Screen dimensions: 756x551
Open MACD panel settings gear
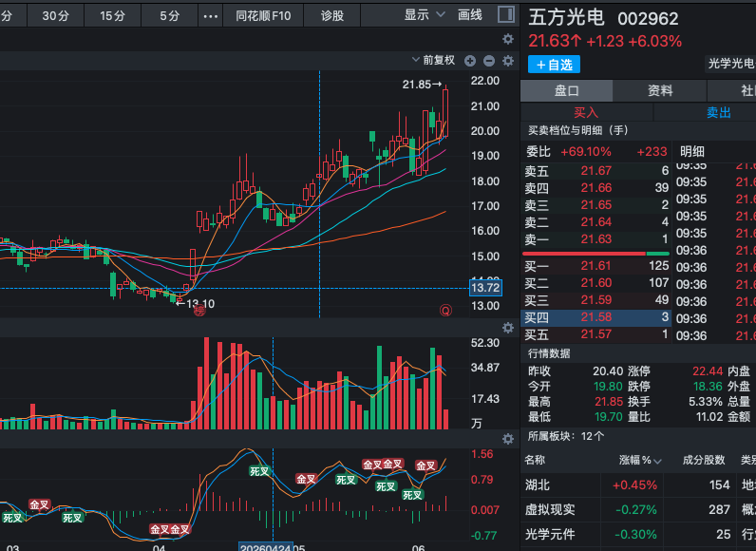pyautogui.click(x=508, y=439)
